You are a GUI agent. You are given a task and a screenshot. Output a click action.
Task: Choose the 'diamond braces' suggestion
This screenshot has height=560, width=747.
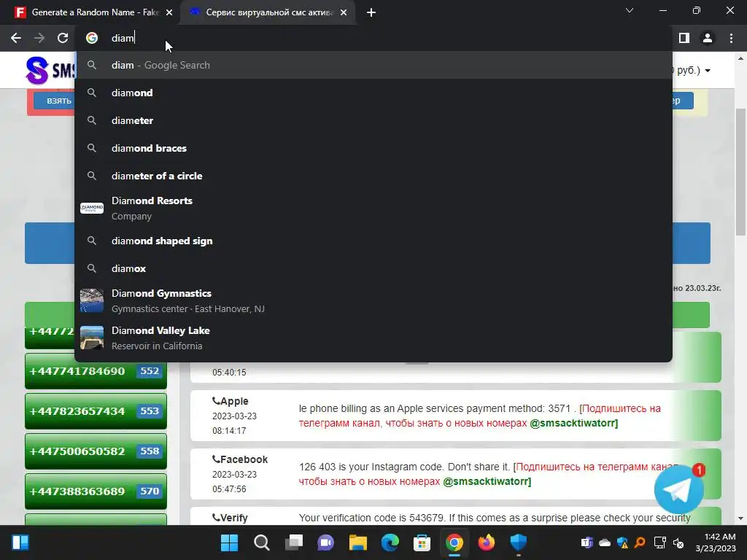(x=373, y=148)
